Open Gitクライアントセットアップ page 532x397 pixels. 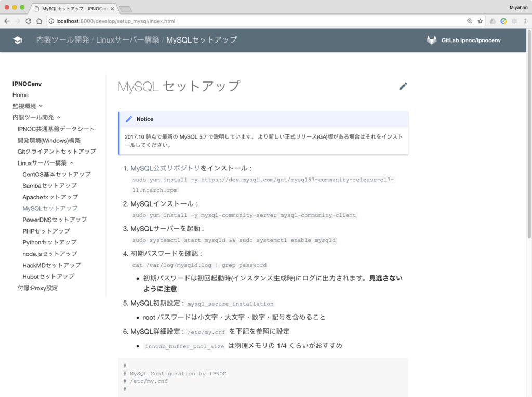(57, 151)
